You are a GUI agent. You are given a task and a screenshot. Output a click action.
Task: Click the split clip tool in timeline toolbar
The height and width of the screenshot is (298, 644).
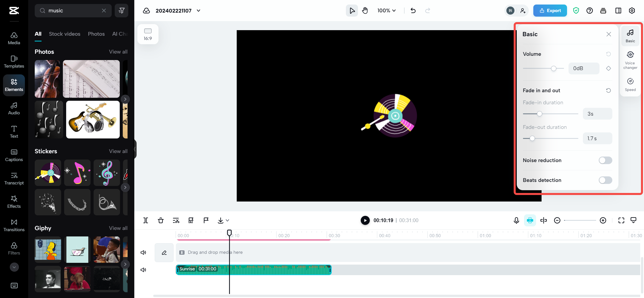click(146, 220)
